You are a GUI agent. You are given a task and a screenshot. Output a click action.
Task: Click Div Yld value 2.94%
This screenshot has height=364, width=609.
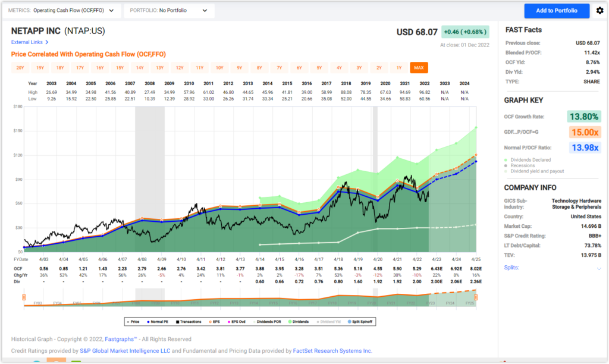click(x=593, y=72)
